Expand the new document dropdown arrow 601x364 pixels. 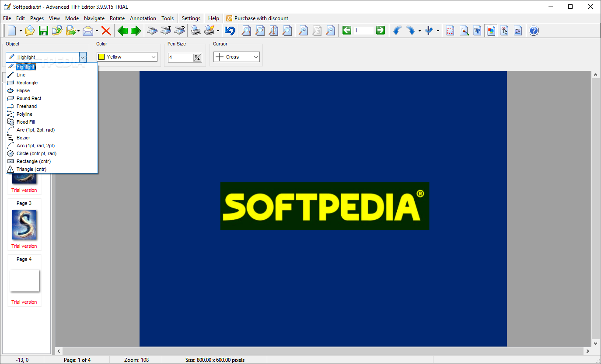click(x=21, y=31)
